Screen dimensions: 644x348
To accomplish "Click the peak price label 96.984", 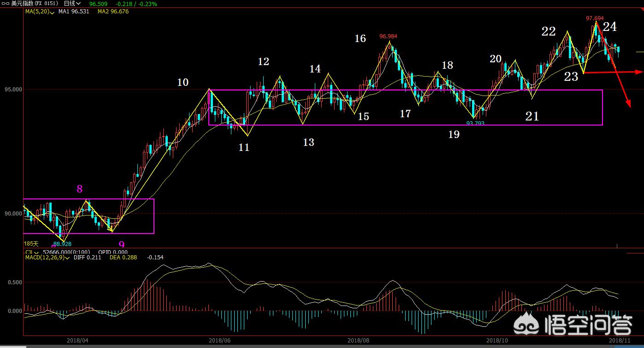I will [388, 36].
